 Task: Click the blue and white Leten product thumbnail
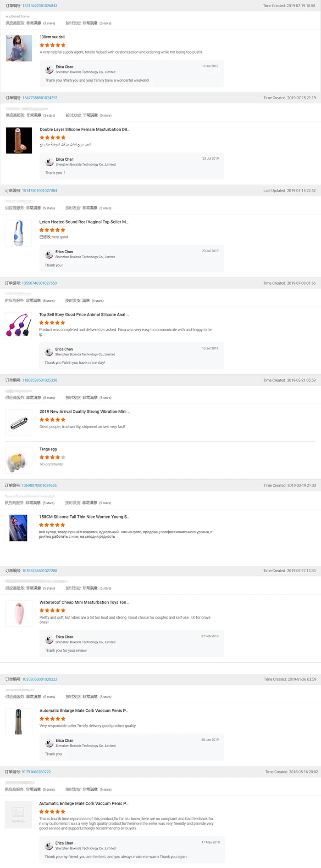click(18, 233)
